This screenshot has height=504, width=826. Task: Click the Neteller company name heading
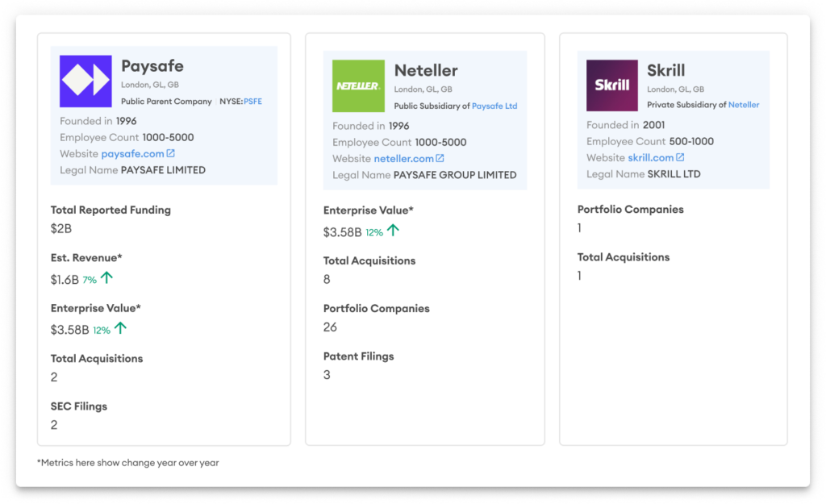pos(426,71)
